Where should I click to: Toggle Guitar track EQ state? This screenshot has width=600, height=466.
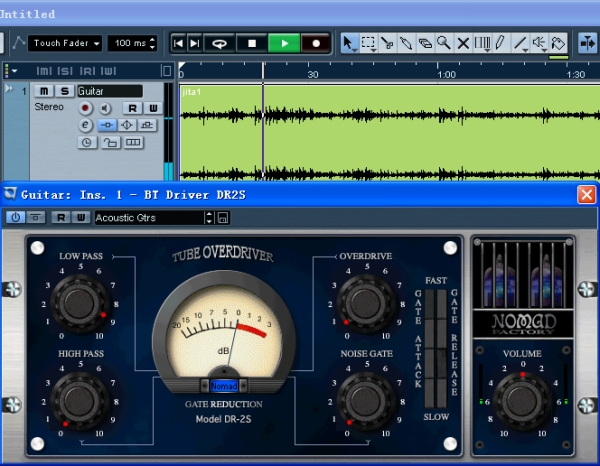coord(127,125)
